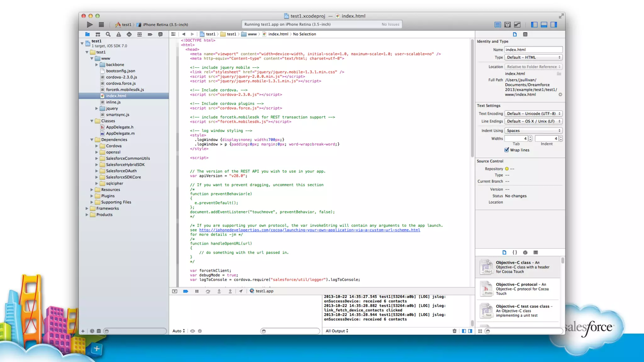Clear console with trash icon
This screenshot has height=362, width=644.
tap(454, 331)
